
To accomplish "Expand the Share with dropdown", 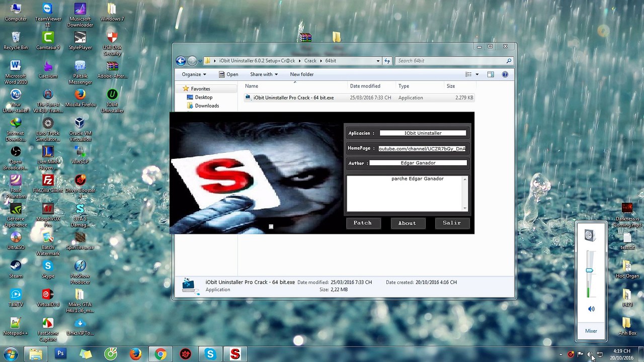I will click(264, 74).
